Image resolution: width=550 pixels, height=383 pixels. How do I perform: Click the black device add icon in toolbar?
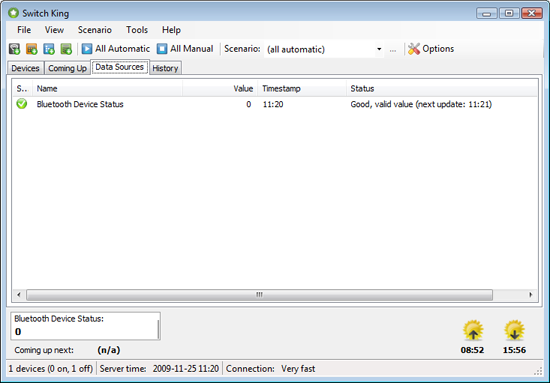pyautogui.click(x=14, y=49)
